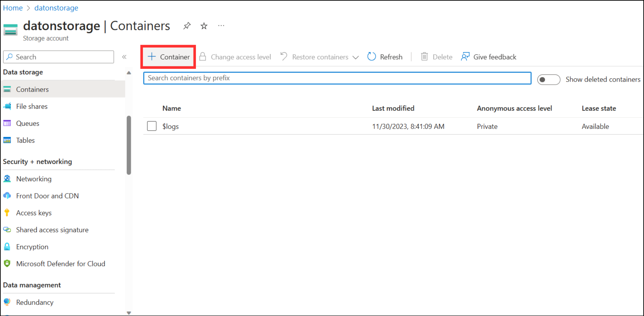Image resolution: width=644 pixels, height=316 pixels.
Task: Expand the Restore containers dropdown
Action: (356, 57)
